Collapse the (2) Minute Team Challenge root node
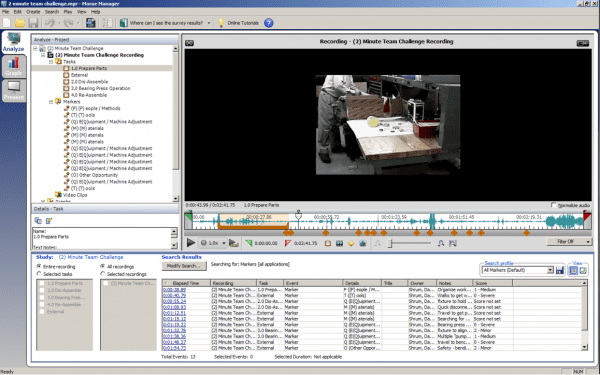The image size is (600, 375). [35, 49]
